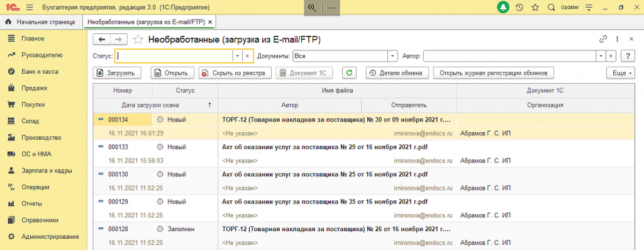The height and width of the screenshot is (250, 644).
Task: Click the green refresh list icon
Action: point(349,73)
